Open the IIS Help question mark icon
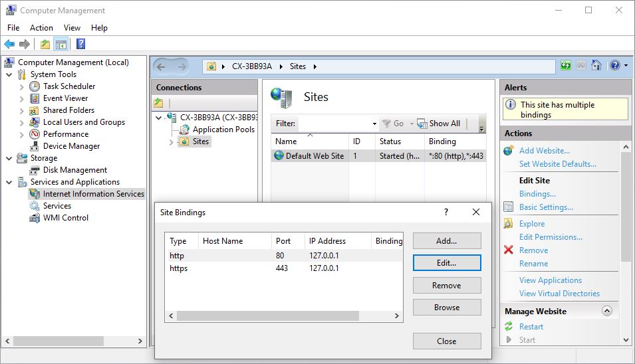Image resolution: width=635 pixels, height=364 pixels. click(x=615, y=65)
